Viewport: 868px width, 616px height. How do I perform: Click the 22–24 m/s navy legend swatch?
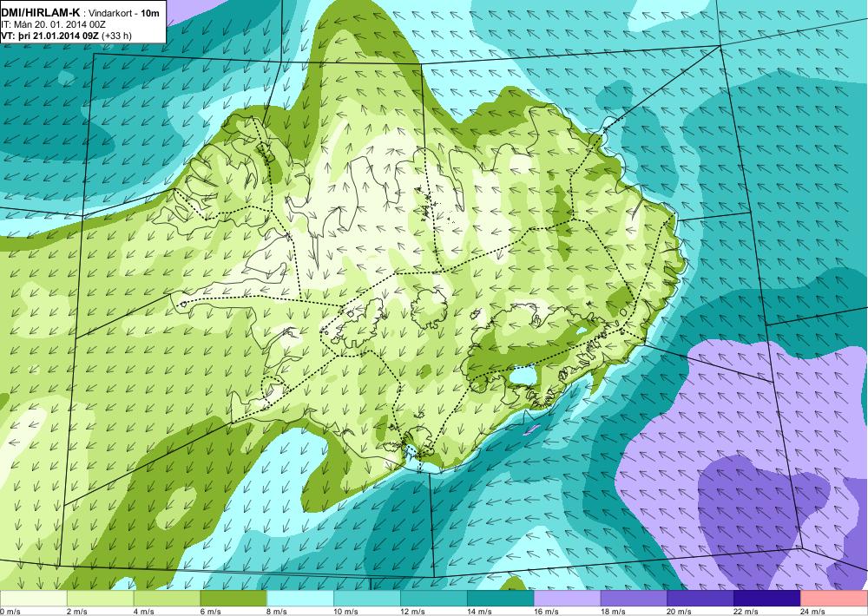tap(767, 599)
